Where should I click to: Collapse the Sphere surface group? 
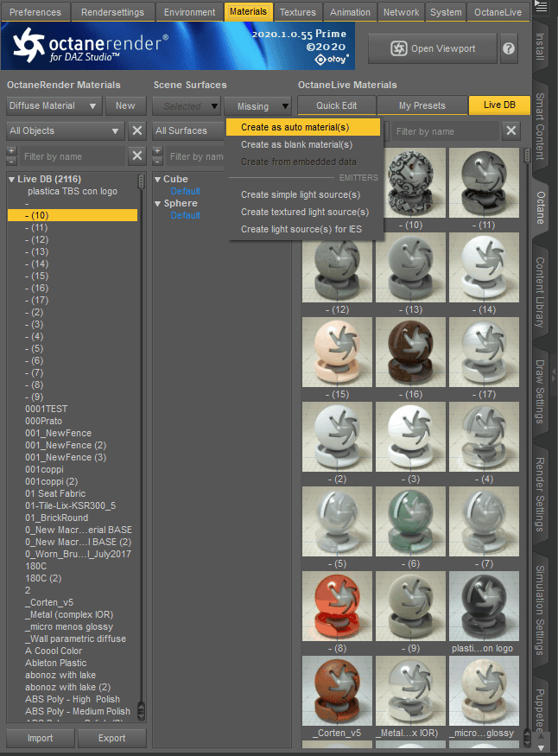pyautogui.click(x=157, y=203)
